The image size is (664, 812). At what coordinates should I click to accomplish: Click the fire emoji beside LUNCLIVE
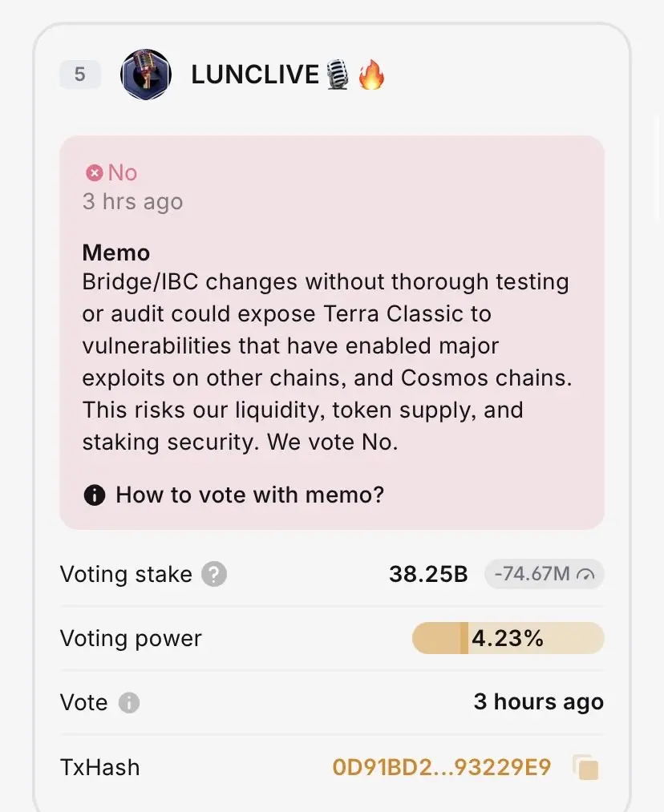370,74
